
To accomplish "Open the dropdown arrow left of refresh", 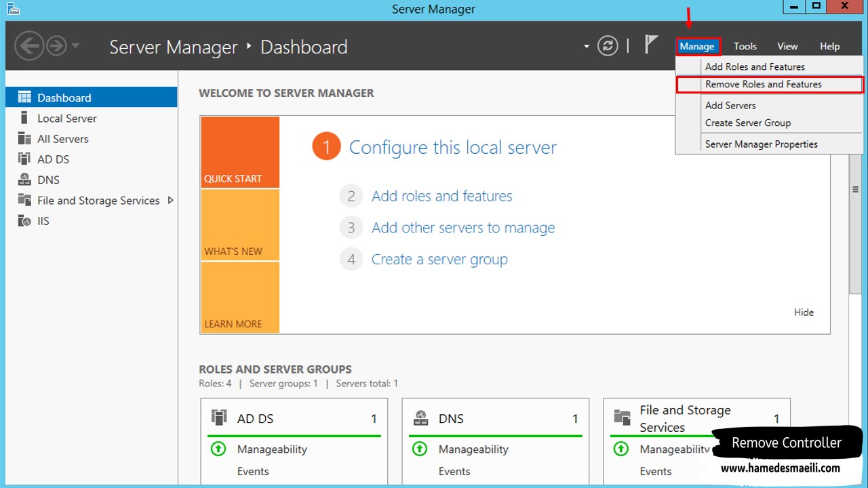I will coord(587,47).
